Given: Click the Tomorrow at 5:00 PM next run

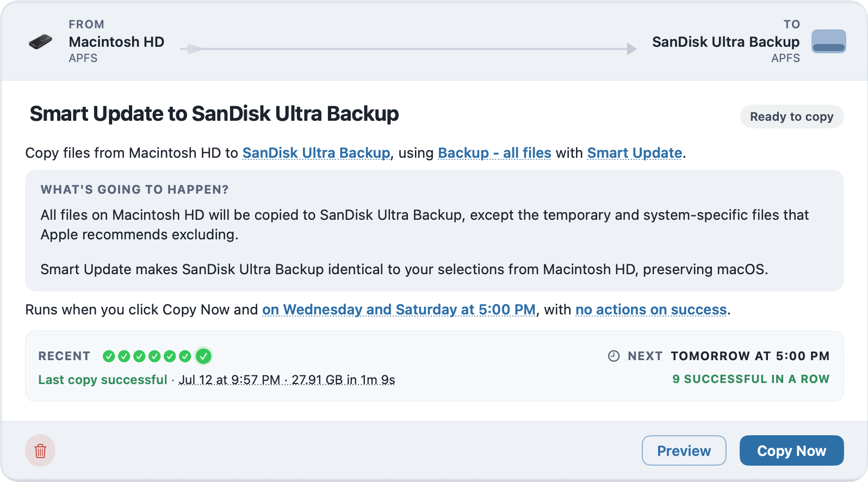Looking at the screenshot, I should [750, 356].
